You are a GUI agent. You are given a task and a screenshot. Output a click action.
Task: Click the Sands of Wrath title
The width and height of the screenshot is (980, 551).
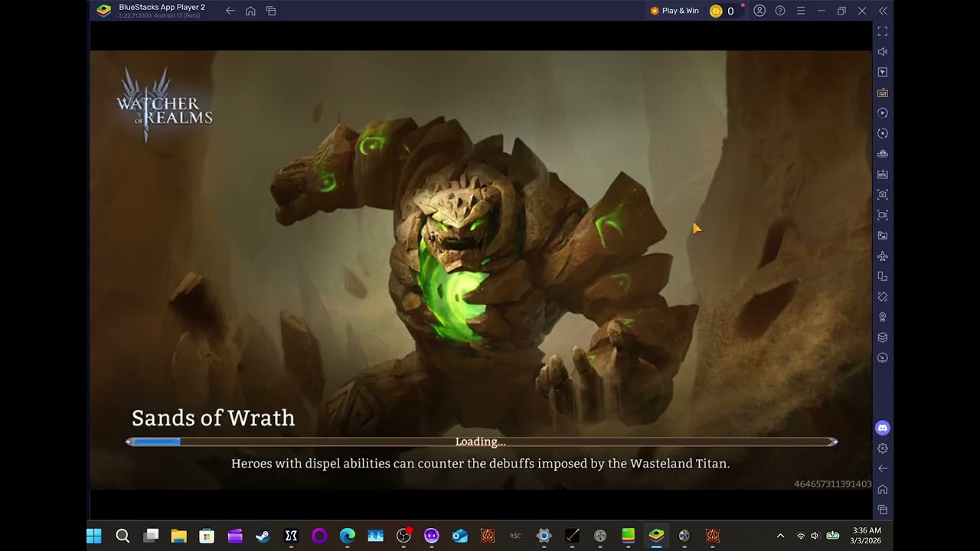point(213,418)
